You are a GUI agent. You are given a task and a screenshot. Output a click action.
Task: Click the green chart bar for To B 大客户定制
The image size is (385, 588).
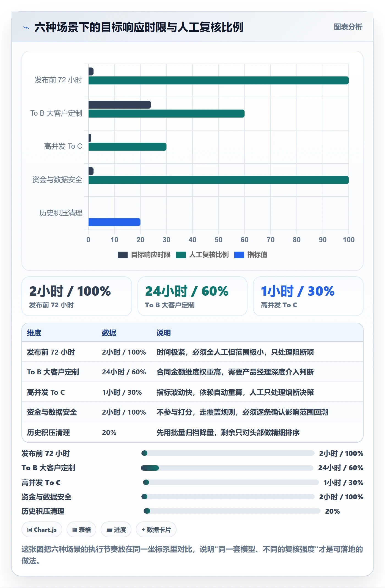(167, 114)
